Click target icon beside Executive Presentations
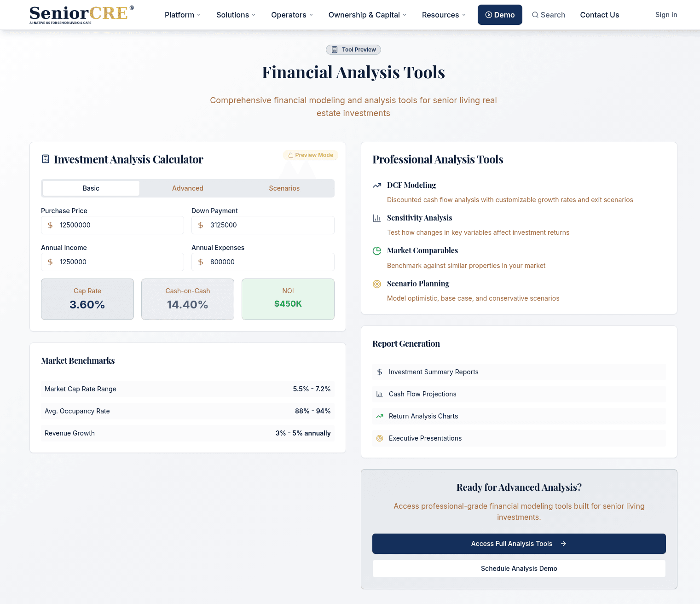This screenshot has width=700, height=604. (380, 438)
